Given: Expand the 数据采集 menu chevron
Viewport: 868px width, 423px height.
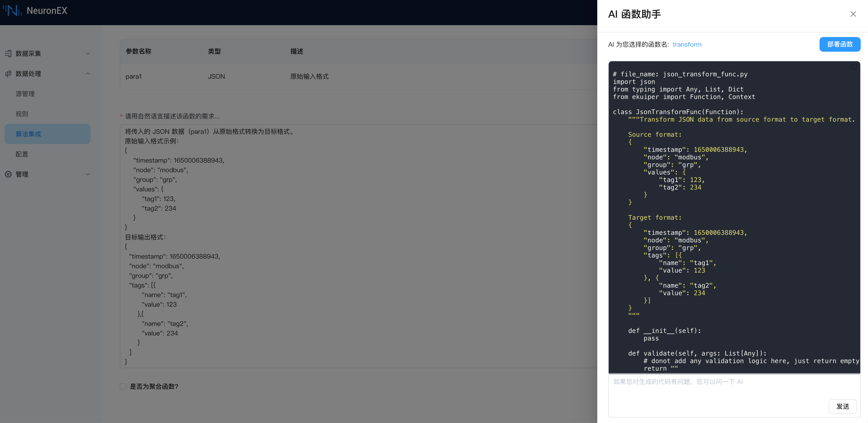Looking at the screenshot, I should click(x=88, y=54).
